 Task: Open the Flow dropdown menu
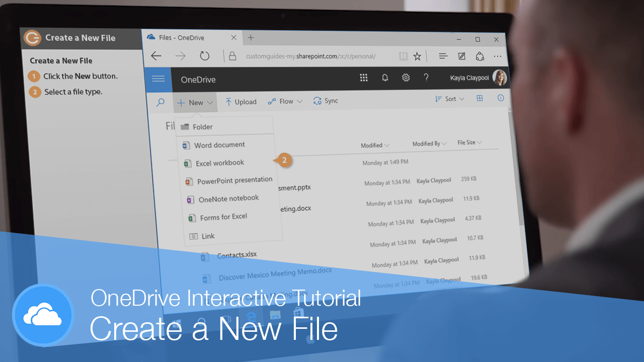[285, 101]
